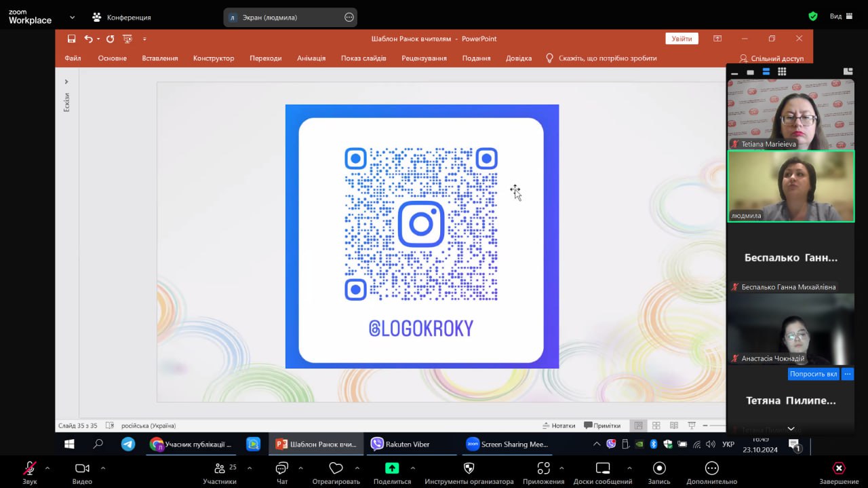Start Slide Show from status bar
Image resolution: width=868 pixels, height=488 pixels.
pos(691,426)
